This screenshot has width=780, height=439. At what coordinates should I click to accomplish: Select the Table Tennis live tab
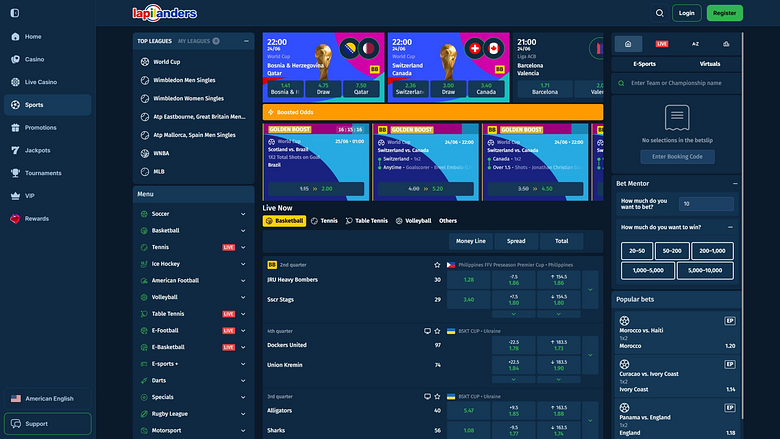(x=367, y=221)
